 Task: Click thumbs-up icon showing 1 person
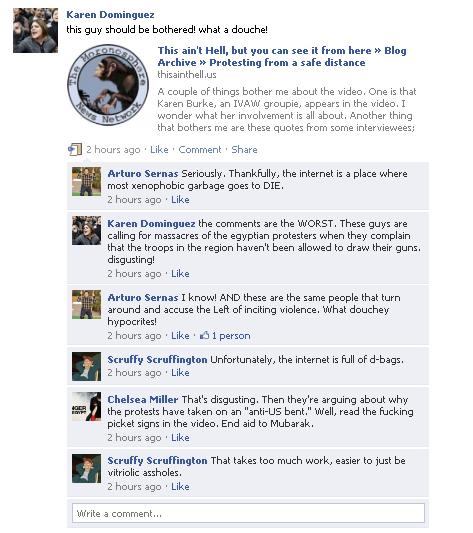pos(204,336)
